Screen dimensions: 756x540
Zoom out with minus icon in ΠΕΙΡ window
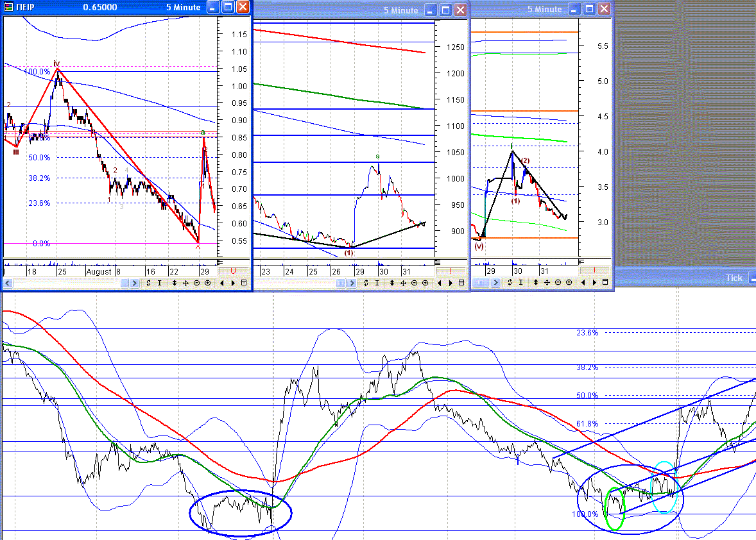(x=196, y=283)
